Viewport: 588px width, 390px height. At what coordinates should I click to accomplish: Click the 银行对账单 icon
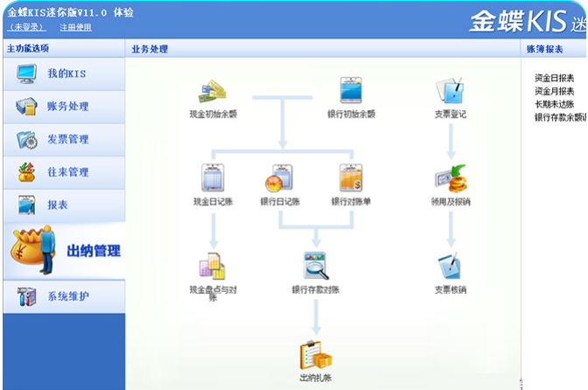(351, 178)
